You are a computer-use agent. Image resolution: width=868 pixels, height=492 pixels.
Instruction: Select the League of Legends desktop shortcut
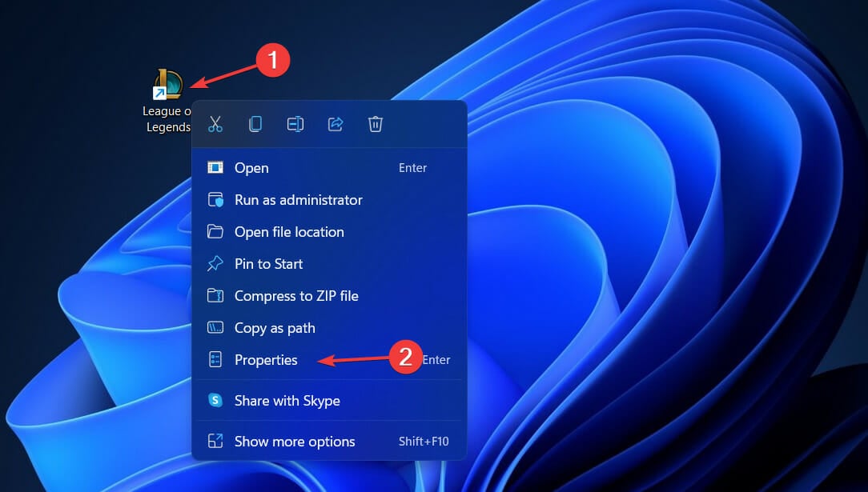click(x=167, y=101)
